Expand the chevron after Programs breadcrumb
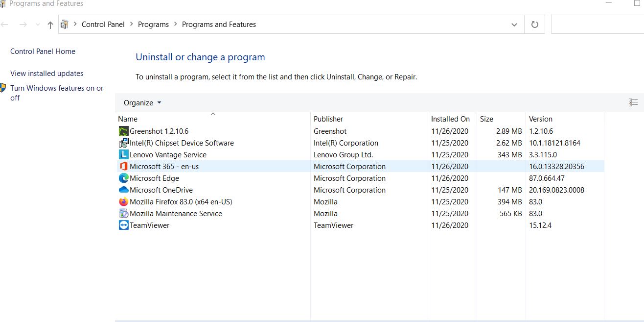Image resolution: width=644 pixels, height=322 pixels. coord(175,24)
